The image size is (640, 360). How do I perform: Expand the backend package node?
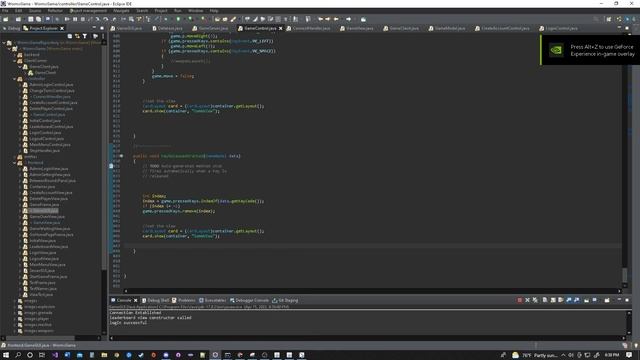pos(14,55)
